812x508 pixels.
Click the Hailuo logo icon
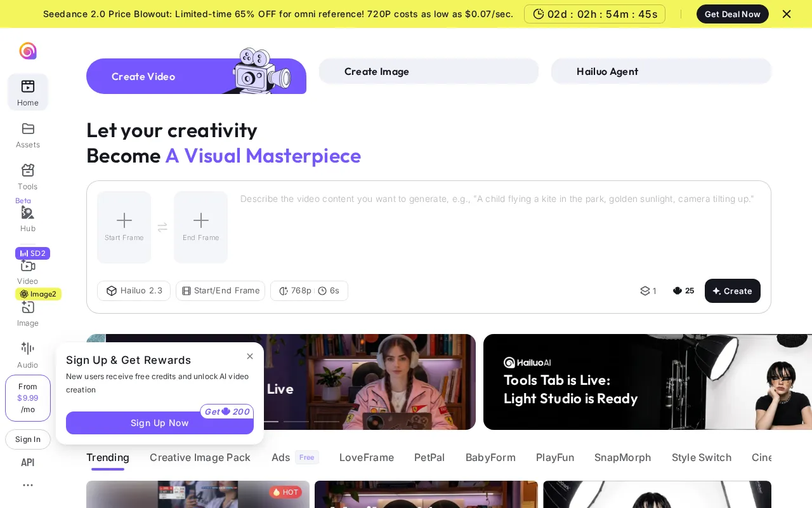(28, 51)
